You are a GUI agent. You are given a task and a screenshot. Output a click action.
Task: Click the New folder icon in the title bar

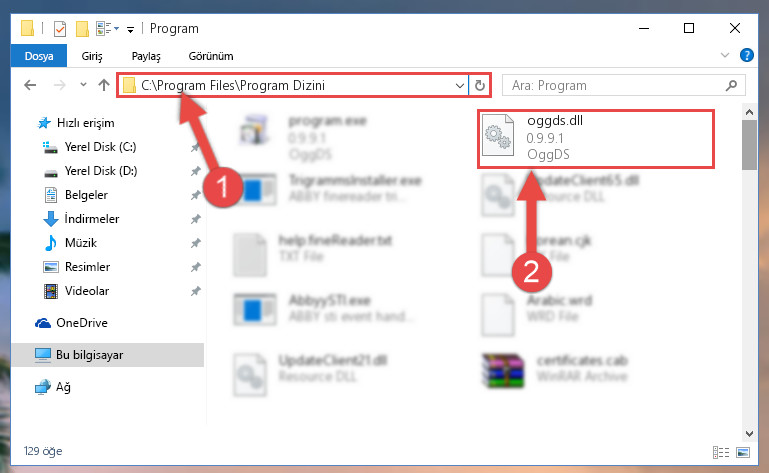(x=82, y=29)
